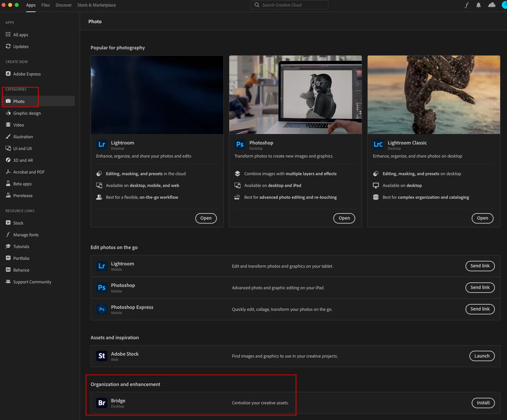Open Photoshop desktop with its Open button
The height and width of the screenshot is (420, 507).
[344, 218]
